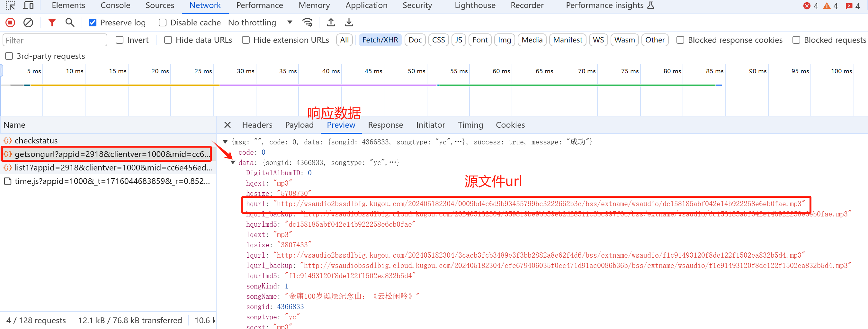Activate the inspect element picker icon

pos(11,5)
